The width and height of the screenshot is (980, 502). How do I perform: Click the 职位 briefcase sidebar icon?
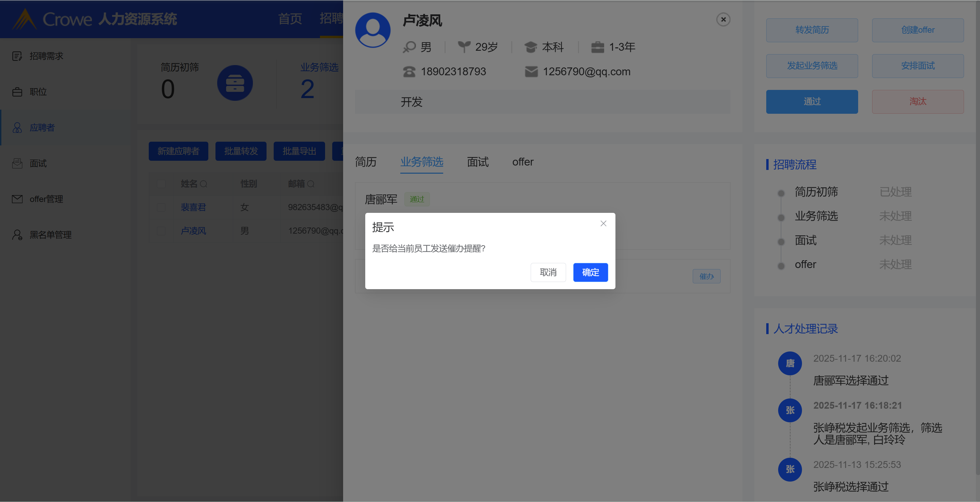tap(17, 92)
